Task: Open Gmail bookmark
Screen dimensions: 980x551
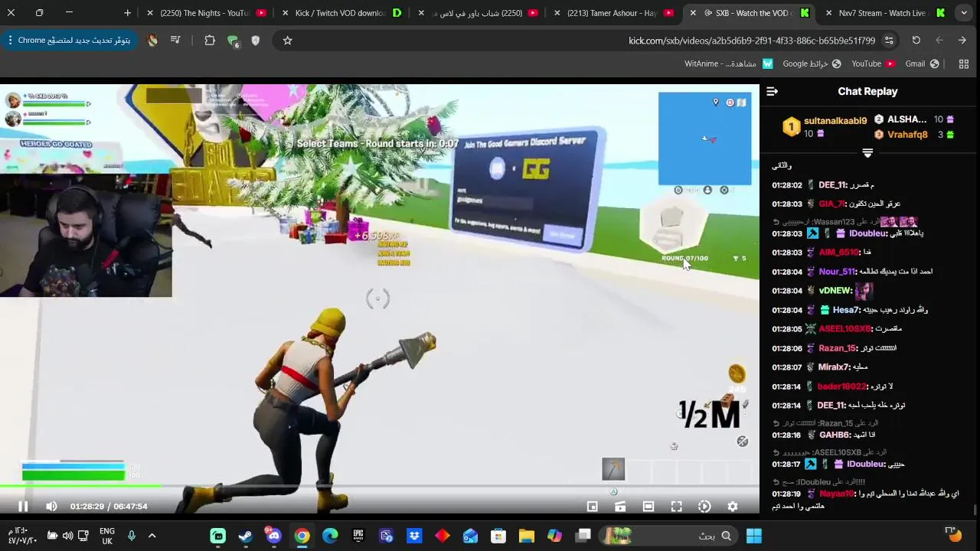Action: (x=922, y=64)
